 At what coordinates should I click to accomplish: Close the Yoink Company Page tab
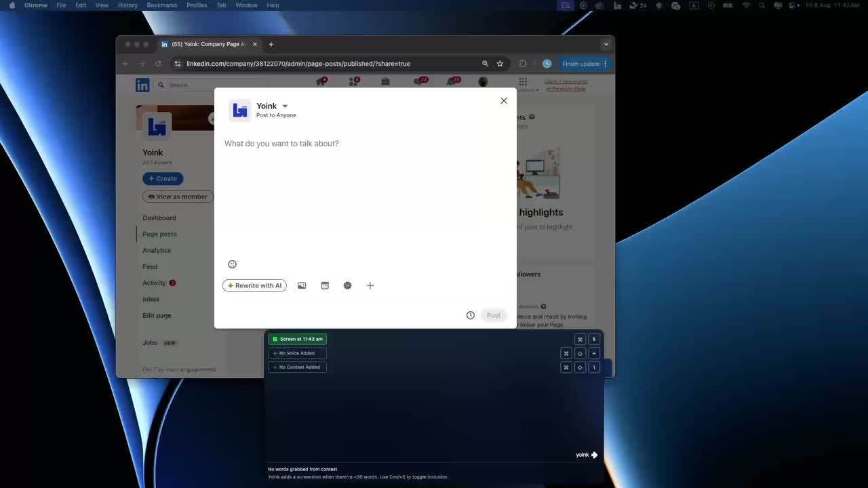click(x=255, y=44)
